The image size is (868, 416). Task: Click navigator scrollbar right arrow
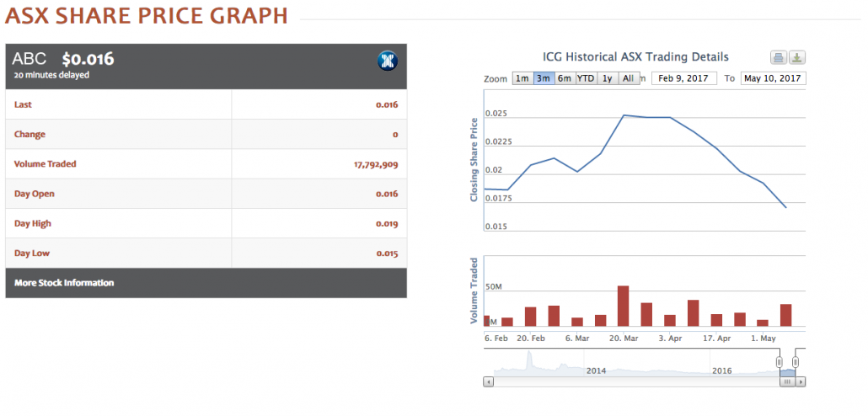coord(801,381)
